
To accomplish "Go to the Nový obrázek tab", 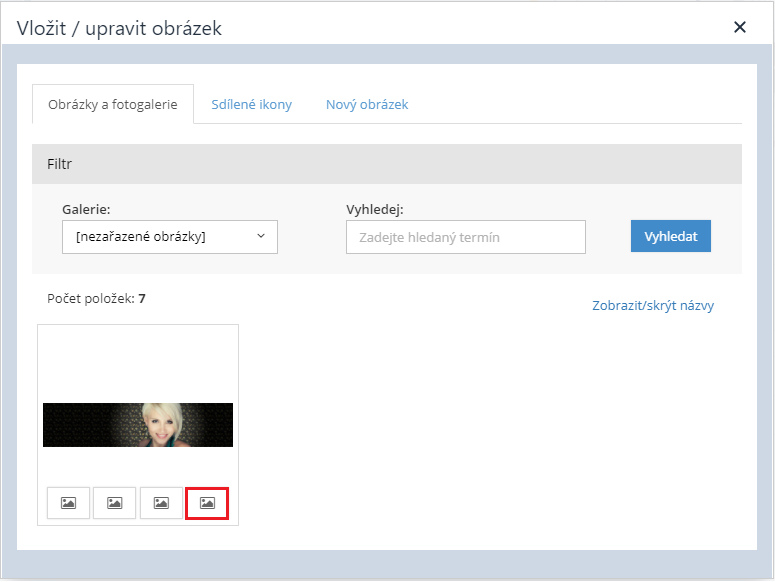I will pos(367,104).
